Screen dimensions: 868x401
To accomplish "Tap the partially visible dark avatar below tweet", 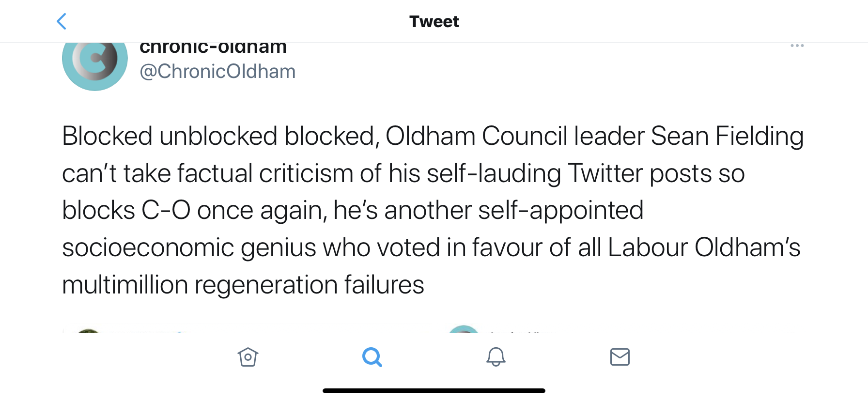I will pyautogui.click(x=89, y=331).
